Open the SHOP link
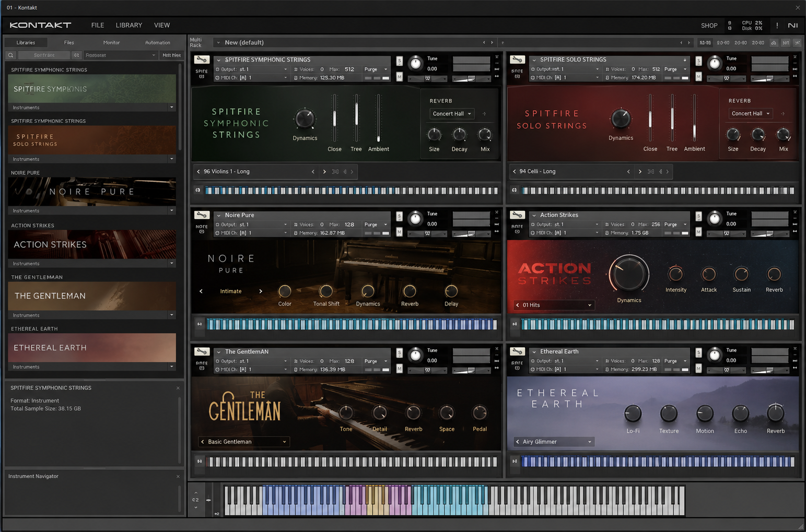The image size is (806, 532). point(709,26)
